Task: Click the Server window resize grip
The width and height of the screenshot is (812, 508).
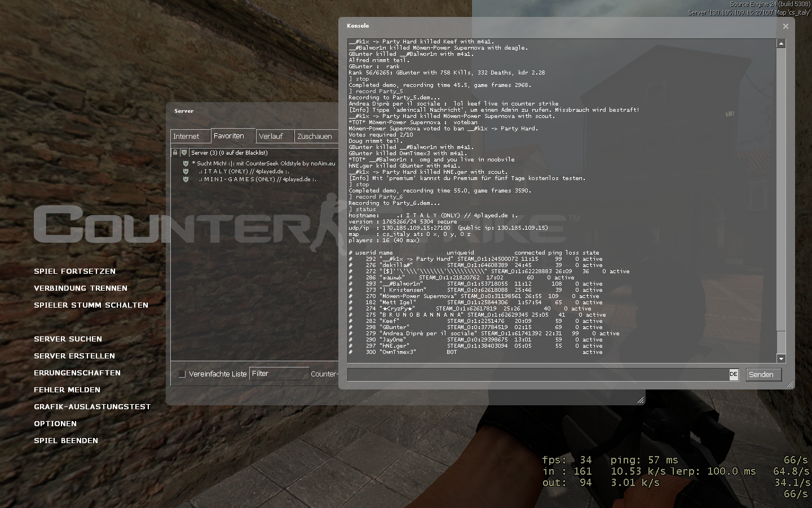Action: point(641,400)
